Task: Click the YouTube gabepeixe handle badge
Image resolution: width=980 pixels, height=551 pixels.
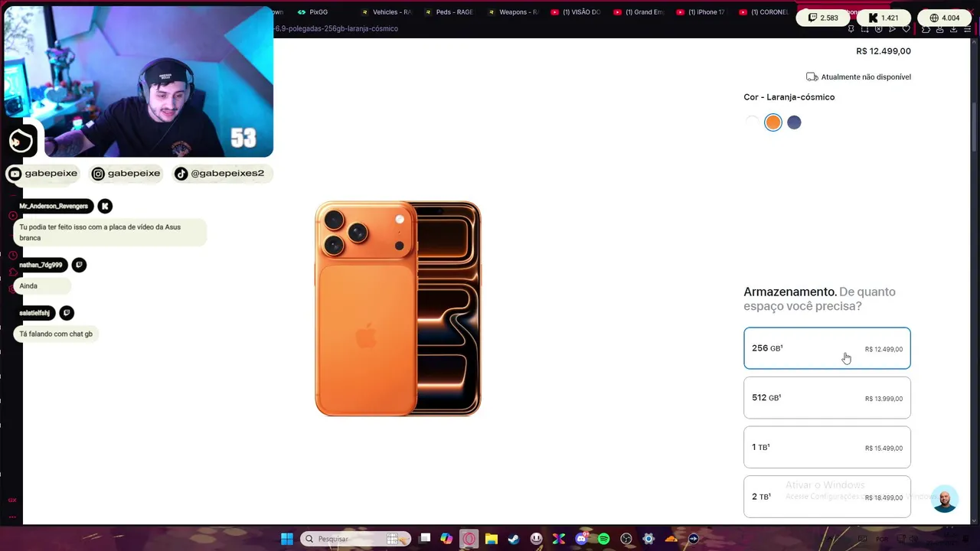Action: tap(44, 174)
